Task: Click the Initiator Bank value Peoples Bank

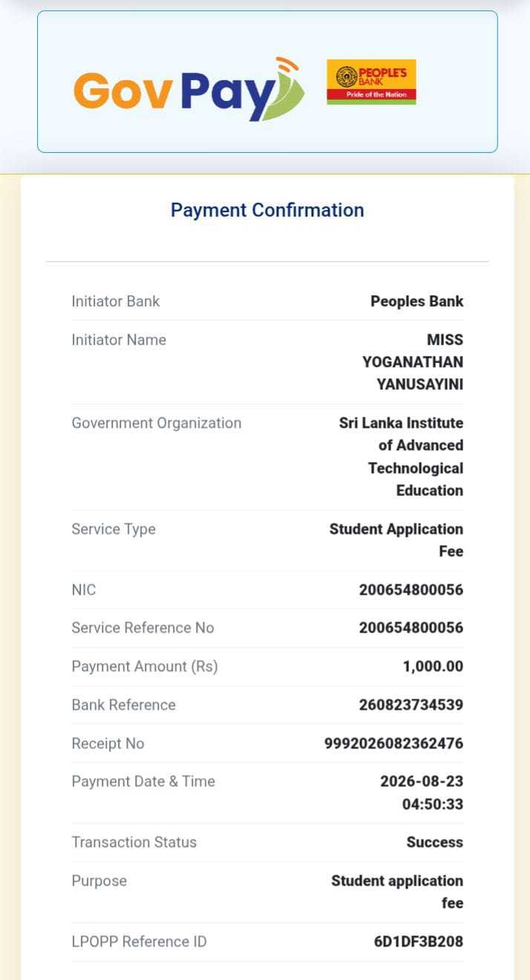Action: coord(416,301)
